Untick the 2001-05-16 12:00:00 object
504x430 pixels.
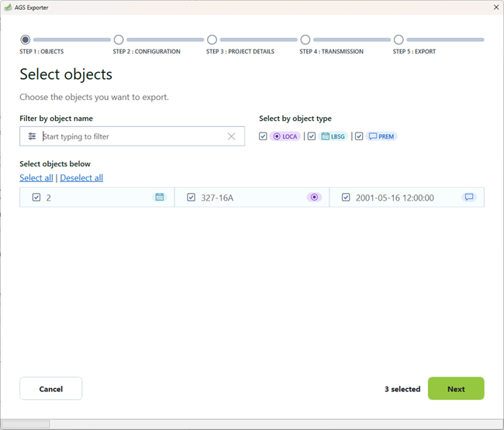[x=346, y=198]
